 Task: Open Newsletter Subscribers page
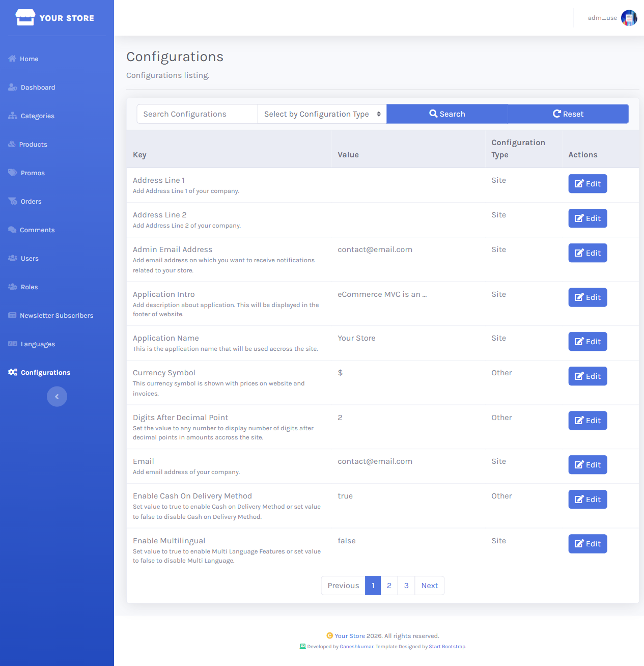[57, 315]
